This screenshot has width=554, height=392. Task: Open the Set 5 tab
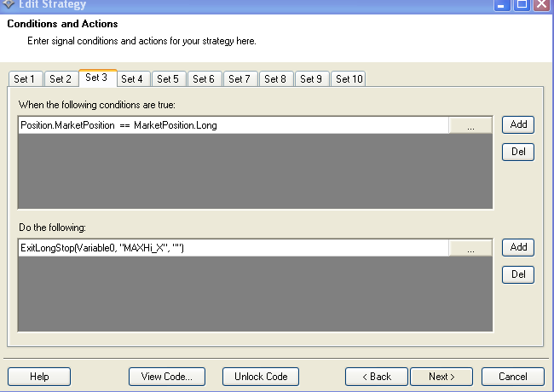169,78
